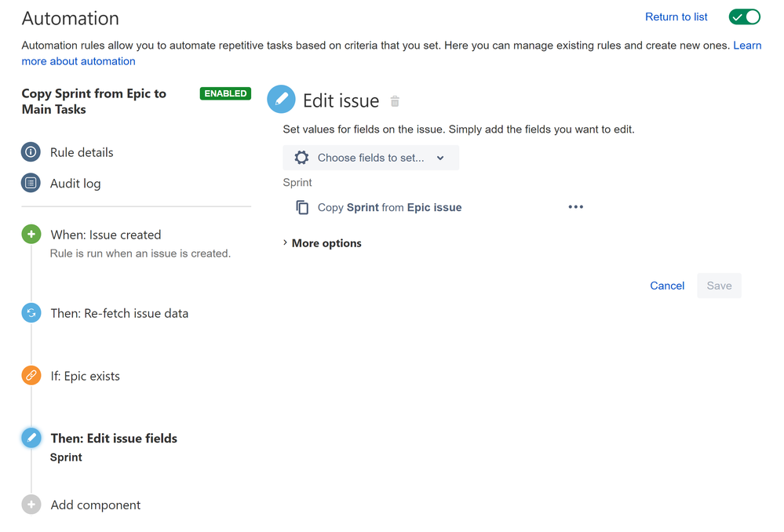The image size is (784, 532).
Task: Expand the More options section
Action: coord(322,243)
